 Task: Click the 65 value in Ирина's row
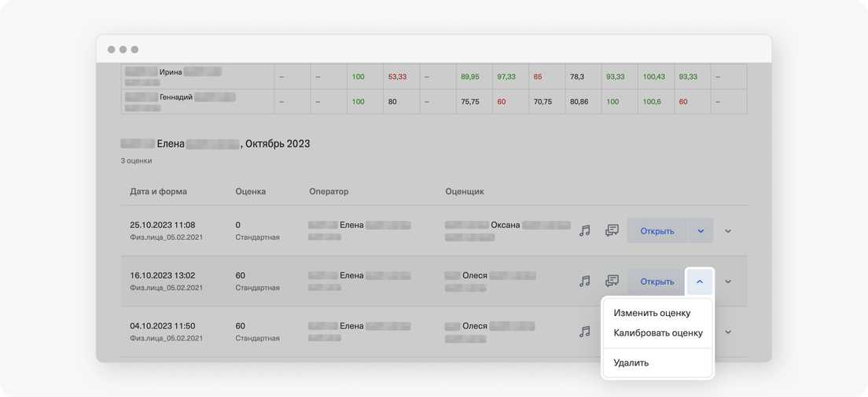538,76
